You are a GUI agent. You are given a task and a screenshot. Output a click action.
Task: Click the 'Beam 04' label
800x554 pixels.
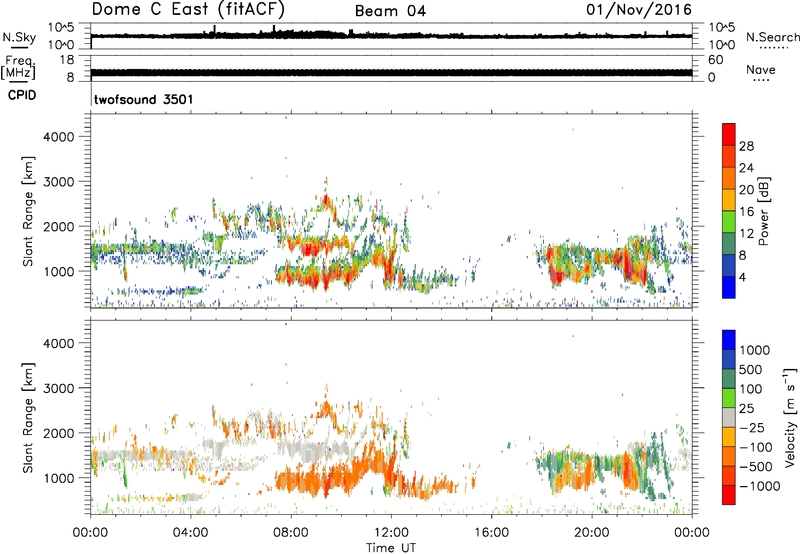coord(390,11)
